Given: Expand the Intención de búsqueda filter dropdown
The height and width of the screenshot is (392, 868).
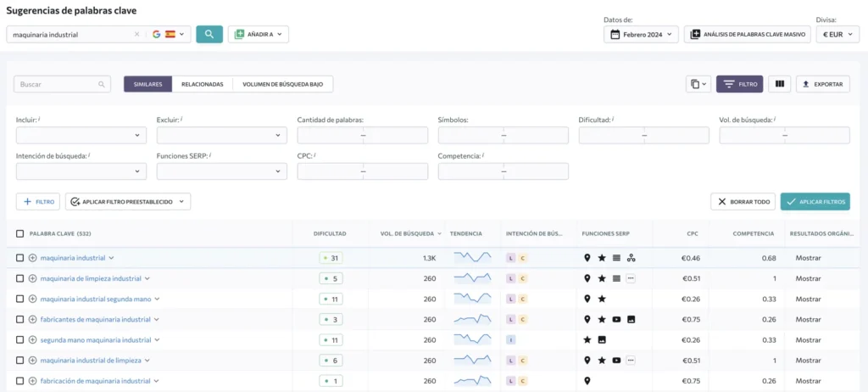Looking at the screenshot, I should pyautogui.click(x=81, y=171).
